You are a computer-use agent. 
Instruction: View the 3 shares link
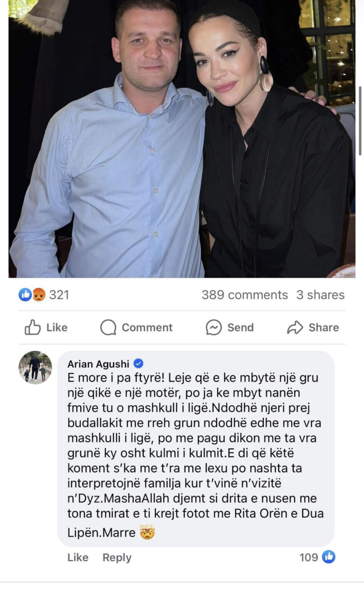320,295
